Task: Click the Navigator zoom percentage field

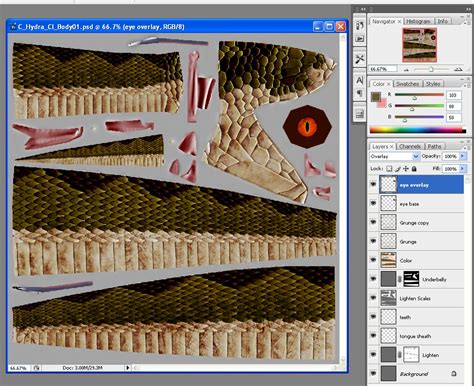Action: coord(383,69)
